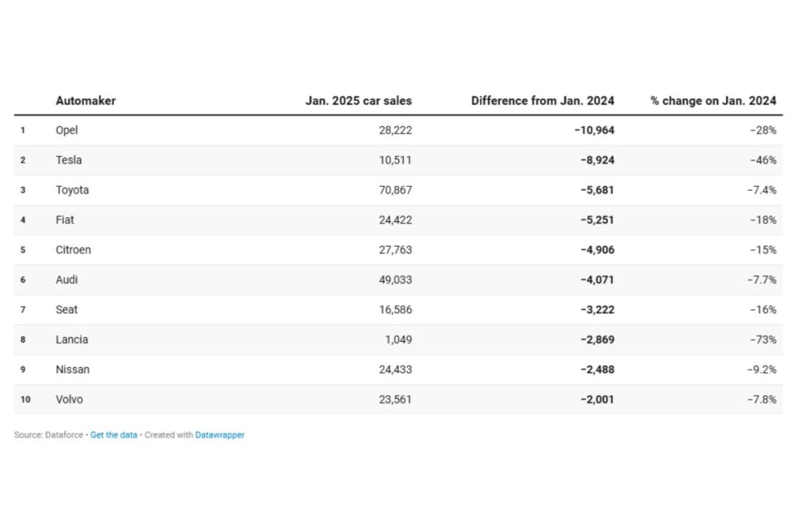
Task: Click the Get the data link
Action: click(113, 435)
